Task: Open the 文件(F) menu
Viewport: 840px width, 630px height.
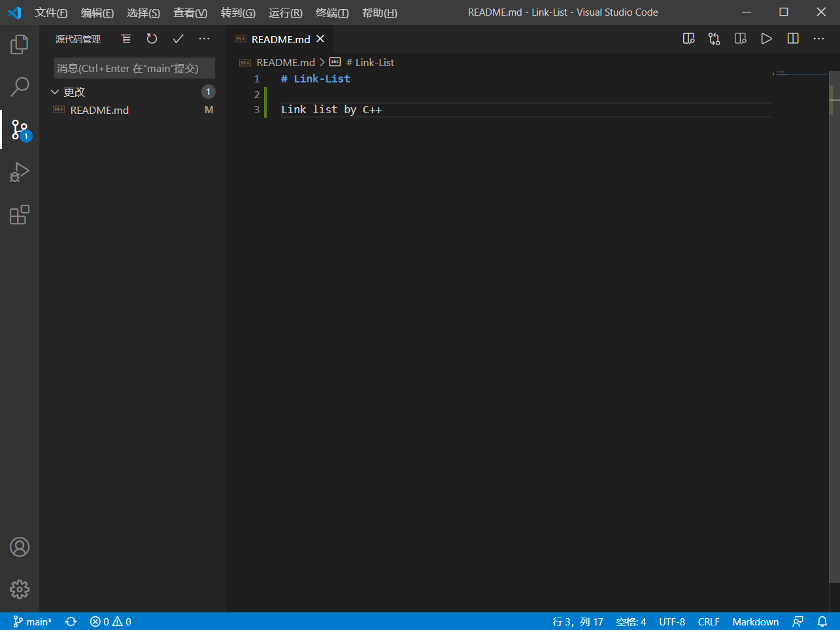Action: (x=51, y=12)
